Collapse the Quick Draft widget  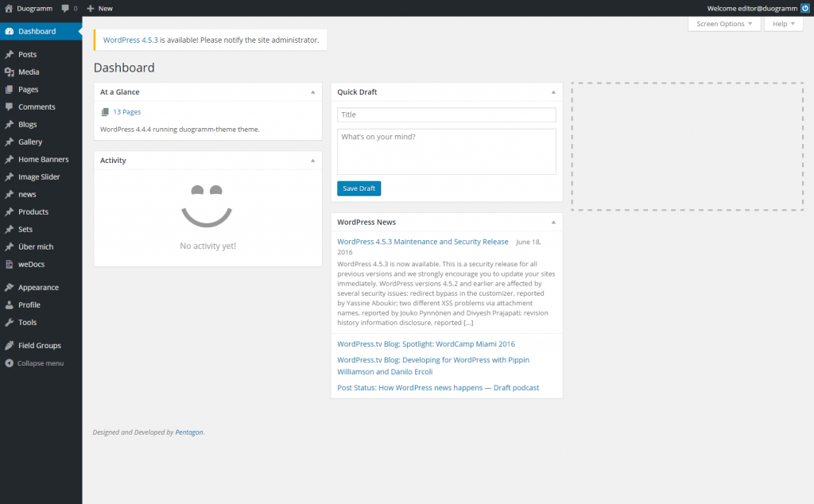553,92
